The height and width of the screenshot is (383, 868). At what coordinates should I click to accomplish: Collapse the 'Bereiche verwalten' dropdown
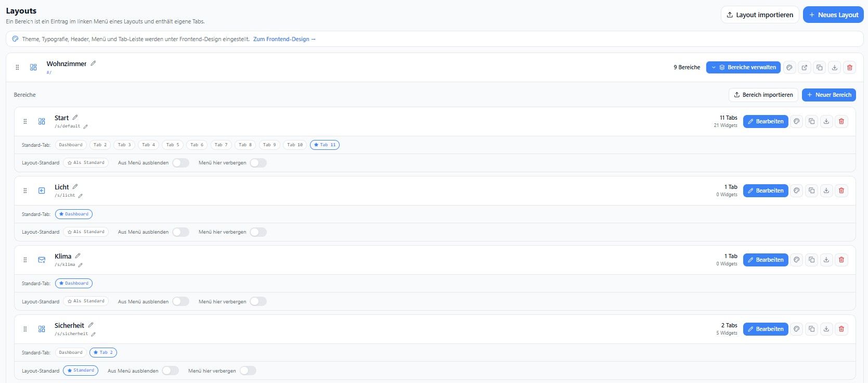point(743,67)
